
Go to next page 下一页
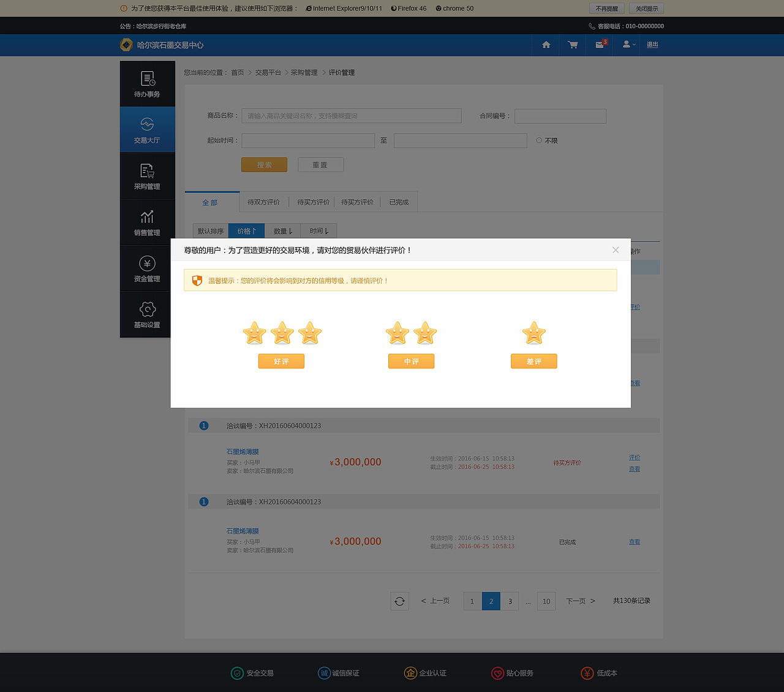[581, 601]
